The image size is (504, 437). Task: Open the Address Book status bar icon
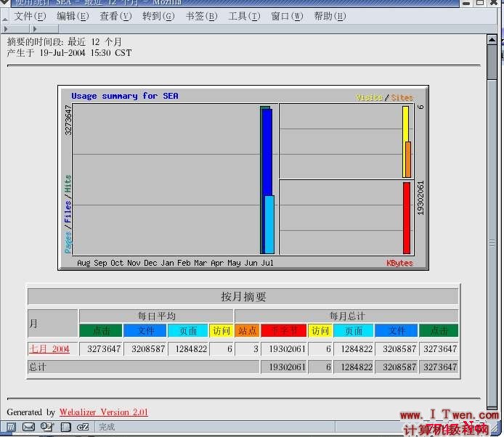pos(65,427)
